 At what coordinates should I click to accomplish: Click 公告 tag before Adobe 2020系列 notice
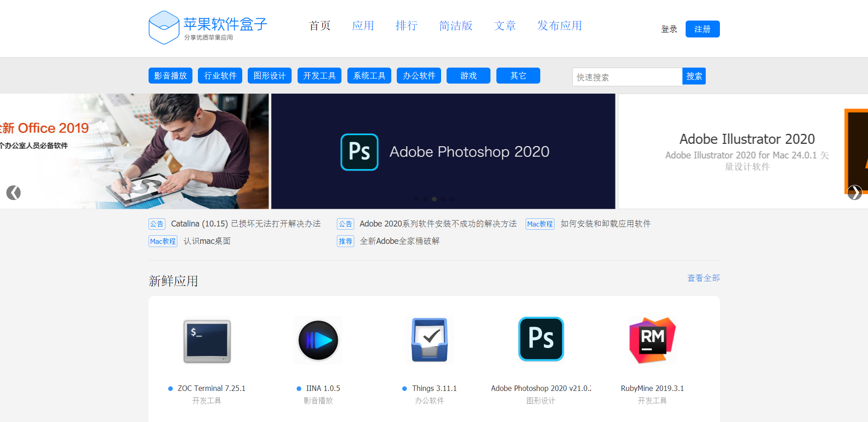(346, 224)
